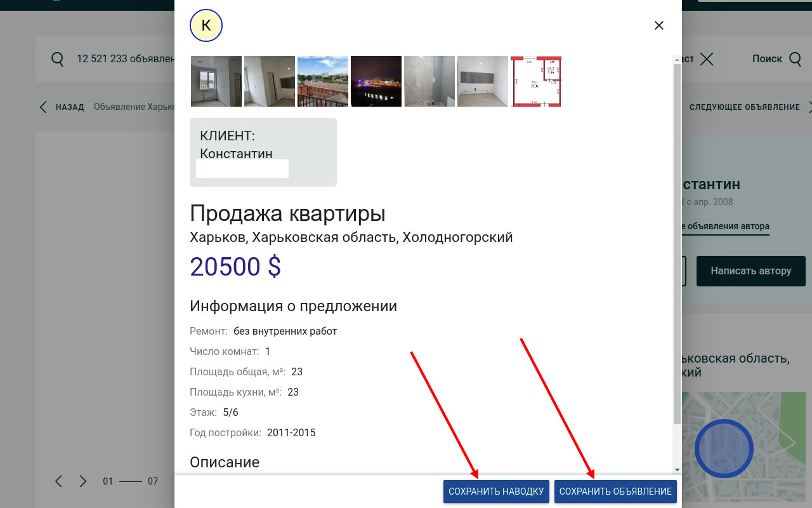This screenshot has width=812, height=508.
Task: Run search via the Поиск magnifier icon
Action: 795,58
